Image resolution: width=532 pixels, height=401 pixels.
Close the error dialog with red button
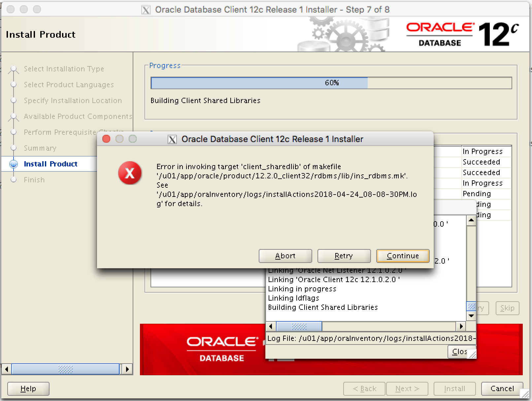pyautogui.click(x=106, y=139)
